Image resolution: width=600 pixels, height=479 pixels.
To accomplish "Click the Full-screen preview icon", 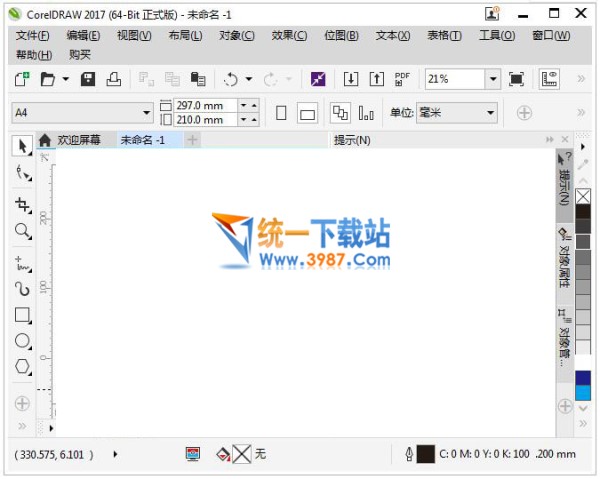I will [516, 79].
